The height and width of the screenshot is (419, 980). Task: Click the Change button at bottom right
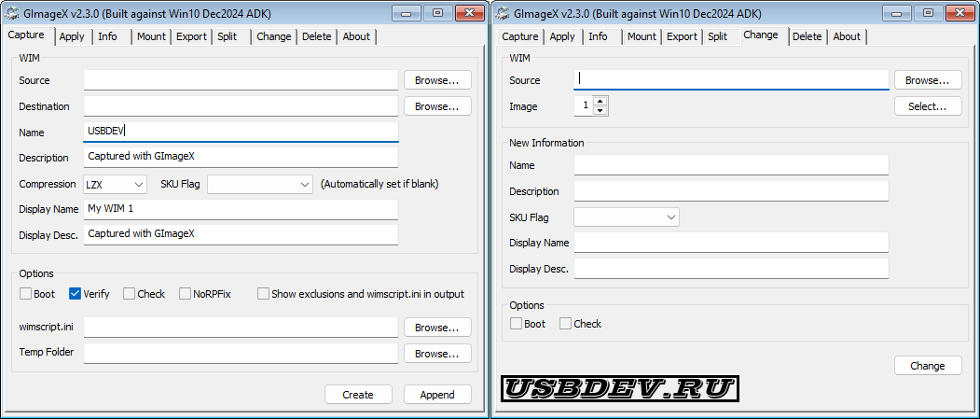pyautogui.click(x=928, y=366)
